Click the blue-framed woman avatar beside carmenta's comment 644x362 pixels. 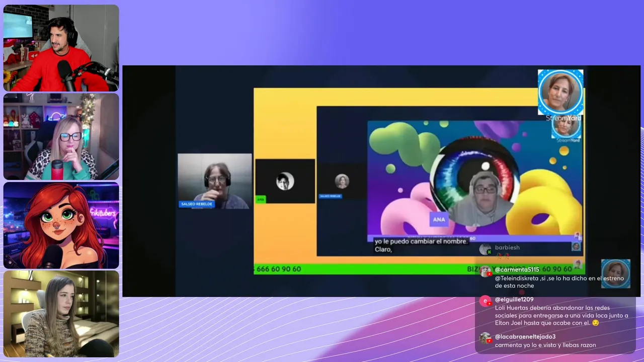[616, 274]
